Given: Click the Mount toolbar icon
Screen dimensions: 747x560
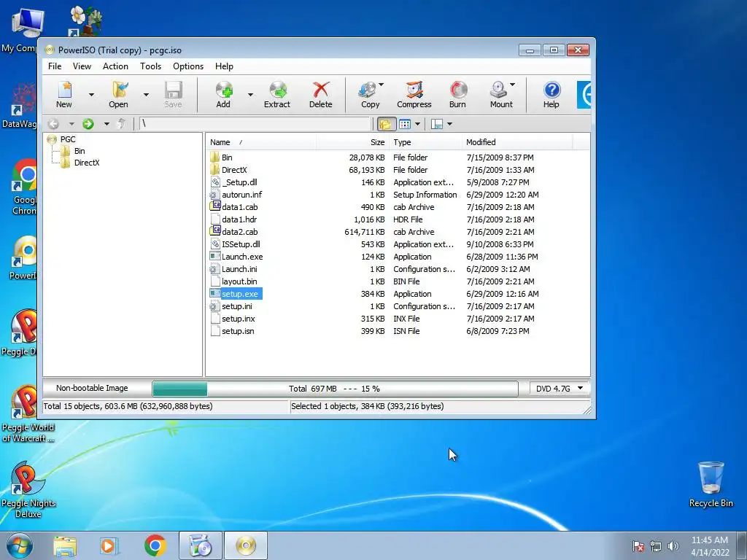Looking at the screenshot, I should (x=499, y=95).
